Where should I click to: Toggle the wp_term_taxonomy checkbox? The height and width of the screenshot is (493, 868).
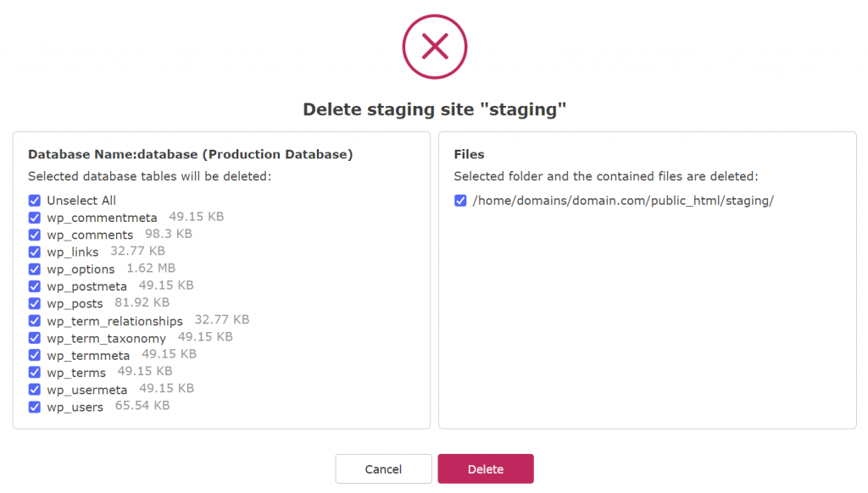(x=34, y=338)
